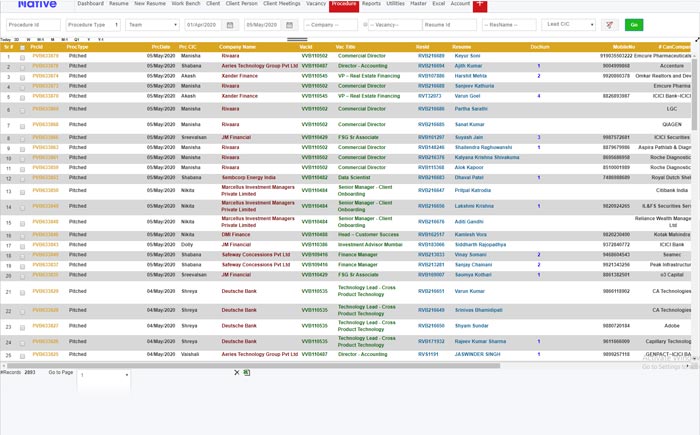Select the checkbox for row 2 PVB633876
This screenshot has height=435, width=700.
22,66
